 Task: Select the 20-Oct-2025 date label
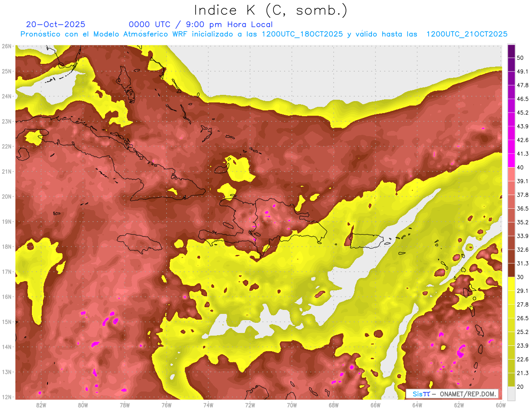(55, 24)
